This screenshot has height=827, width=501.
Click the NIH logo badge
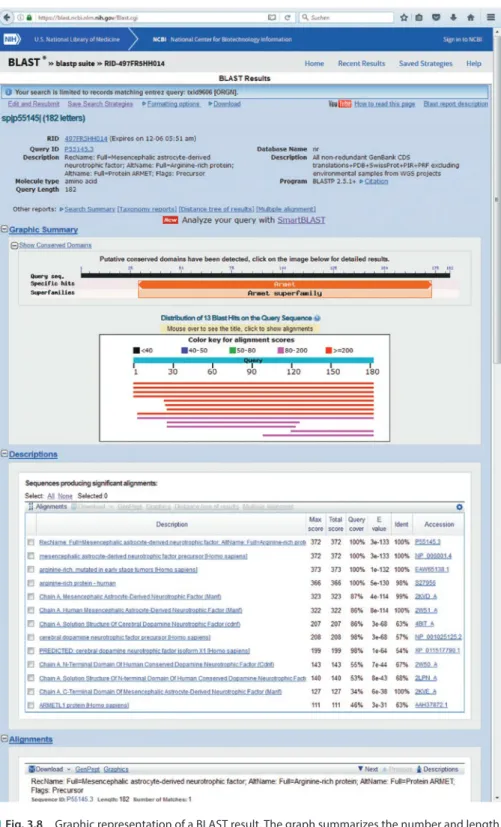pyautogui.click(x=11, y=40)
